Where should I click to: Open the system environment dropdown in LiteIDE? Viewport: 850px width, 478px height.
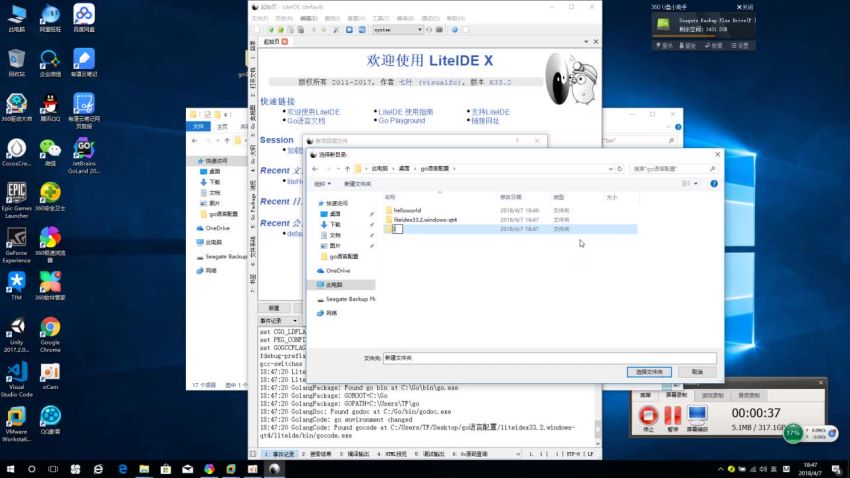[397, 30]
